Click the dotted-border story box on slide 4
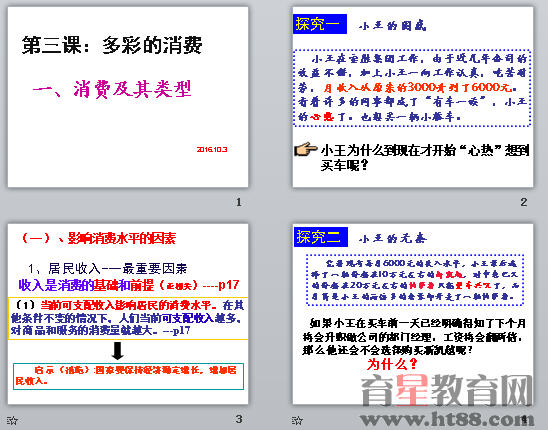 pyautogui.click(x=415, y=280)
